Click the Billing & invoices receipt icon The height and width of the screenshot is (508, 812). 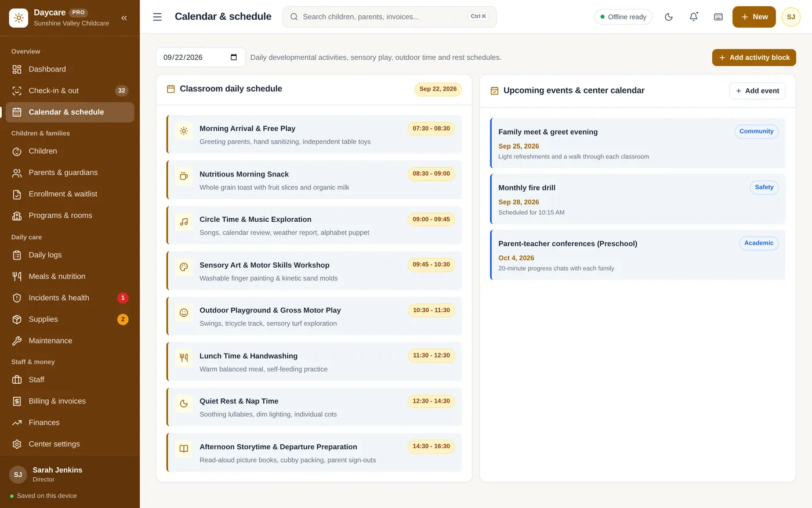coord(17,401)
